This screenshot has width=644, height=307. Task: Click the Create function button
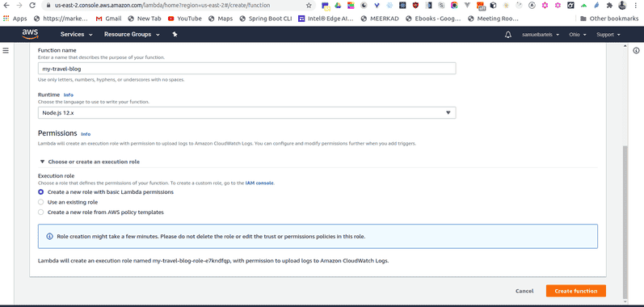[x=576, y=291]
